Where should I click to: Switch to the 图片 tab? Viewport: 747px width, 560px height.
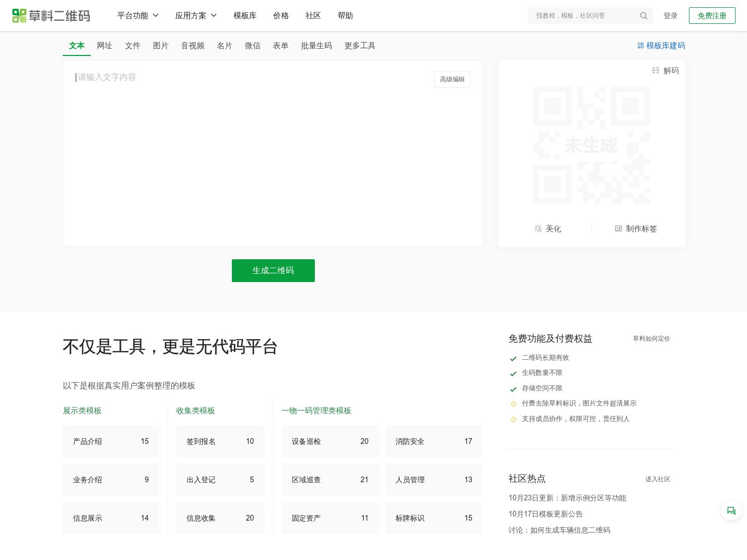(161, 46)
